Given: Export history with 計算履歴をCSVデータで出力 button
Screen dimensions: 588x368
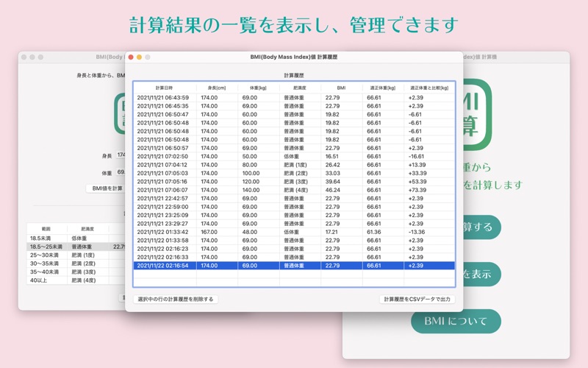Looking at the screenshot, I should (417, 300).
